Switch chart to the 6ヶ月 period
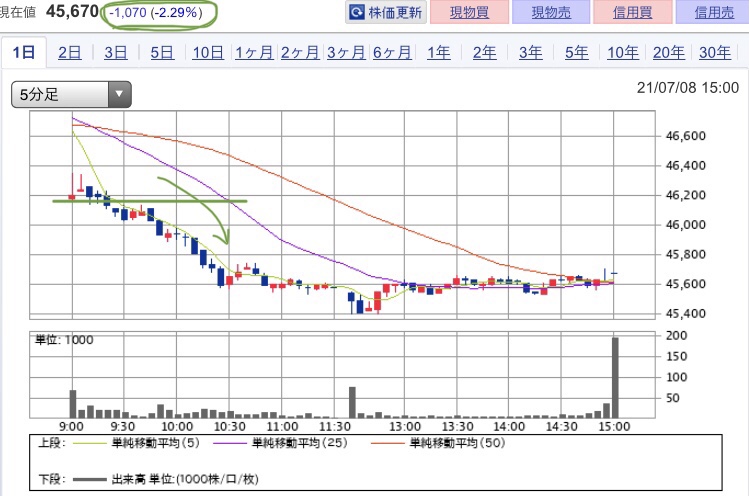Viewport: 749px width, 496px height. coord(392,52)
